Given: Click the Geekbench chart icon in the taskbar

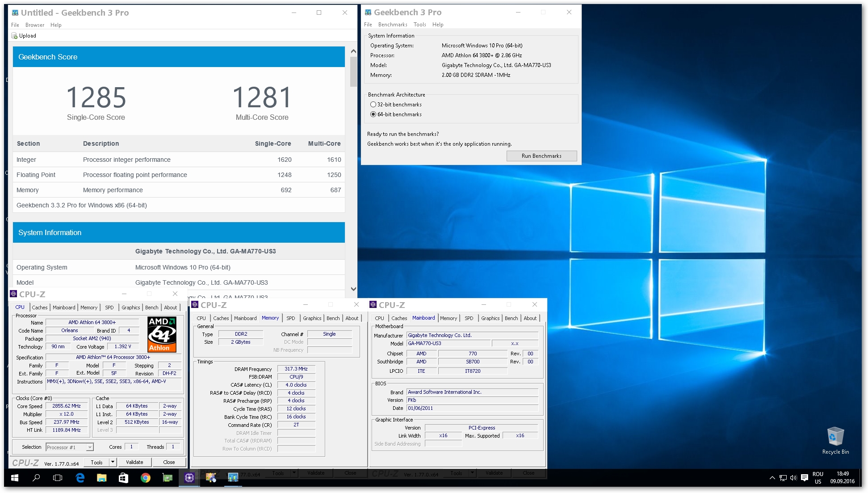Looking at the screenshot, I should click(x=233, y=478).
